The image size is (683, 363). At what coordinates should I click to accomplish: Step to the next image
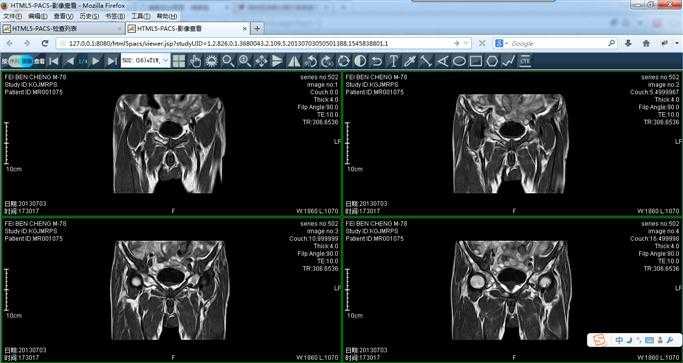[x=96, y=61]
